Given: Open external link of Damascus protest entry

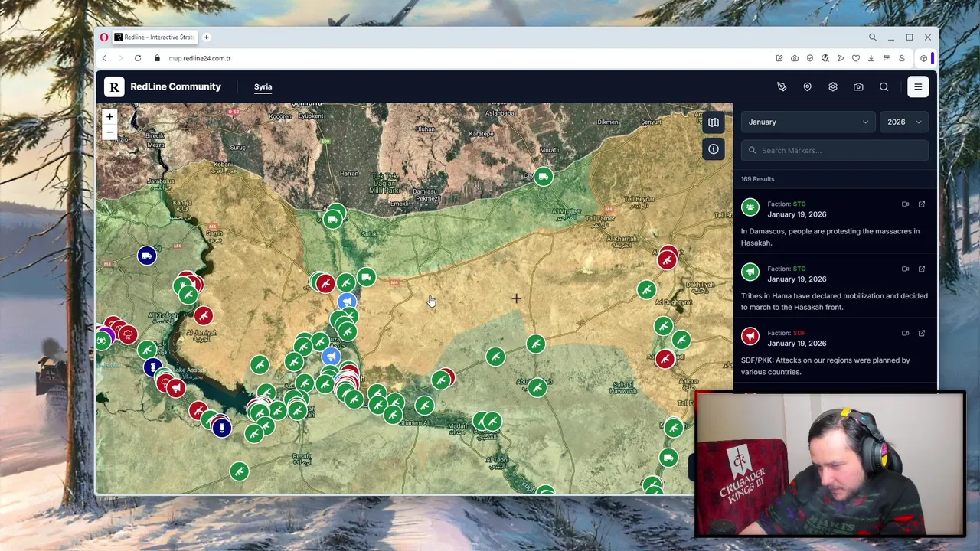Looking at the screenshot, I should click(x=922, y=204).
